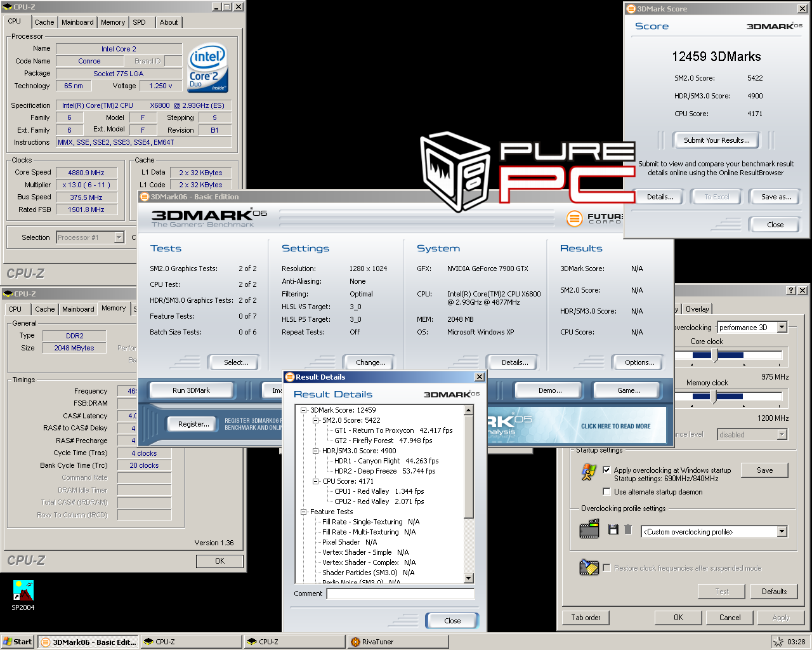Viewport: 812px width, 650px height.
Task: Click the Windows flag startup settings icon
Action: [589, 472]
